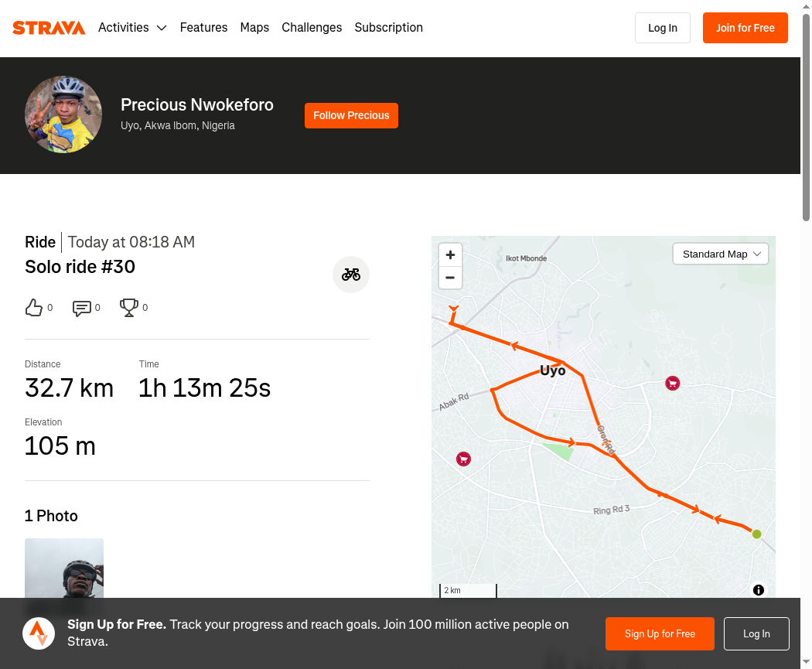Open the Challenges page
The height and width of the screenshot is (669, 812).
[312, 27]
